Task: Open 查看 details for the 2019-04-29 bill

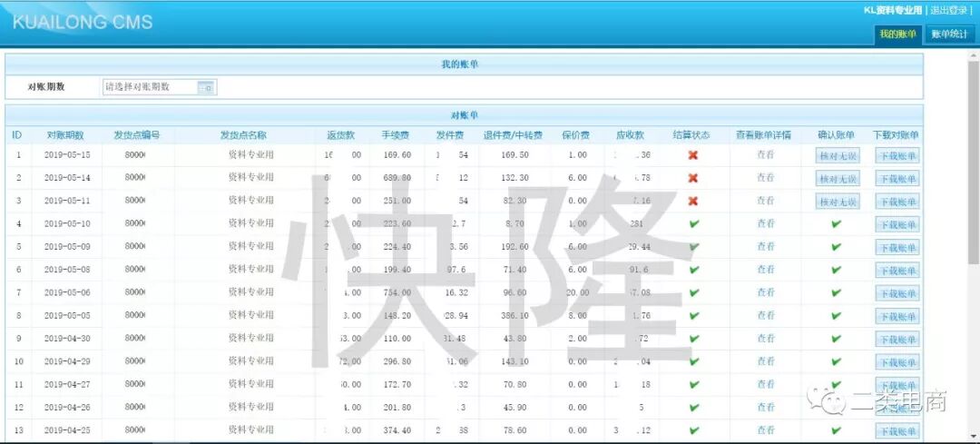Action: 766,360
